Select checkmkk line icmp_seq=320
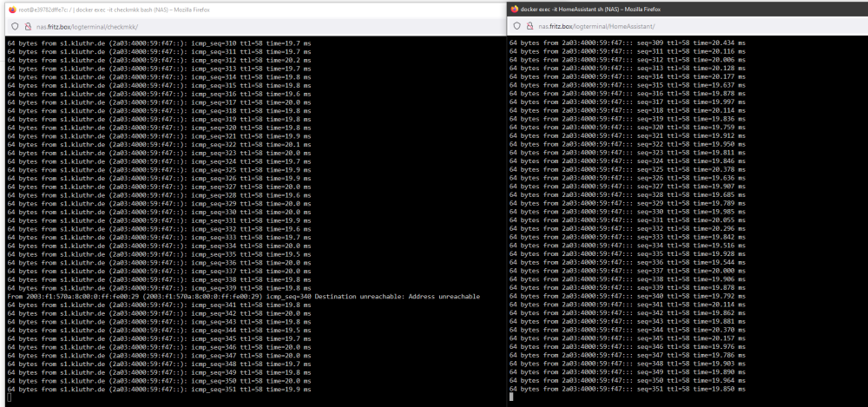 (159, 128)
